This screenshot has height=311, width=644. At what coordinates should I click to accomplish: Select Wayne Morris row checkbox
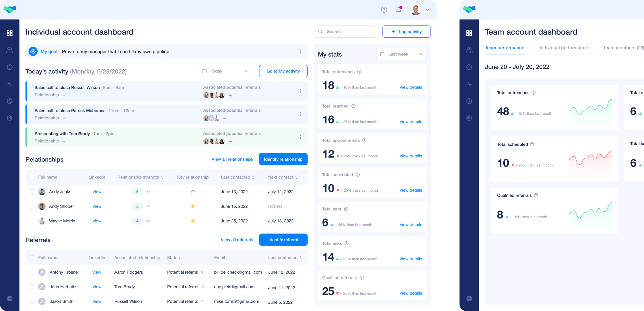coord(32,221)
